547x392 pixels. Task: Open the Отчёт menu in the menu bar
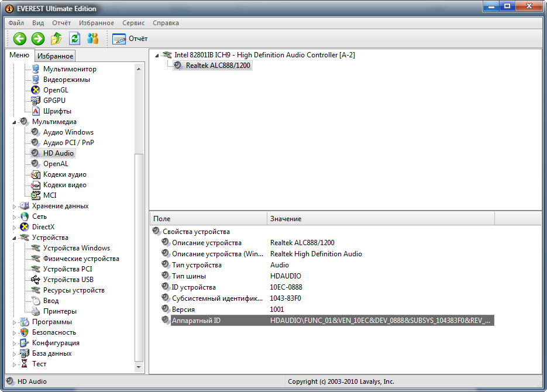(x=61, y=23)
